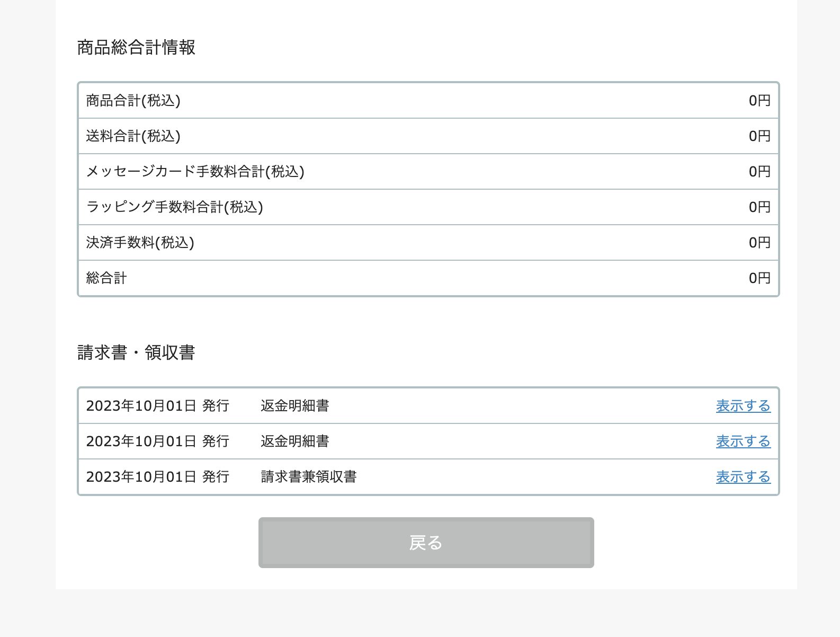Select the 決済手数料(税込) row label
The width and height of the screenshot is (840, 637).
(140, 243)
